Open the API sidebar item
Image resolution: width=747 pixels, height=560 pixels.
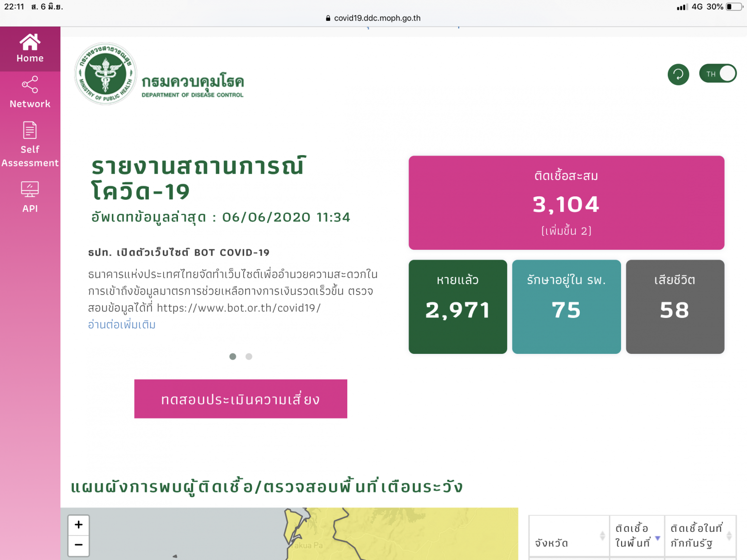tap(30, 197)
